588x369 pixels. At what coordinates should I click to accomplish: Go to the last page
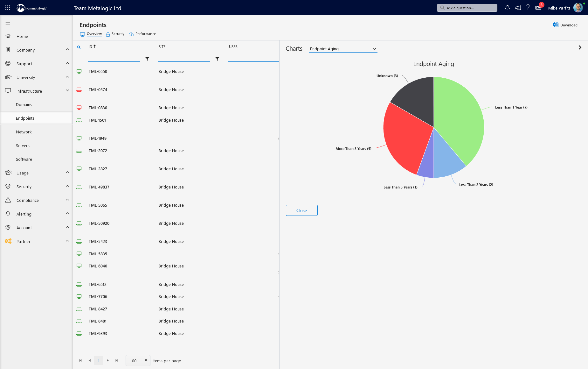[117, 360]
